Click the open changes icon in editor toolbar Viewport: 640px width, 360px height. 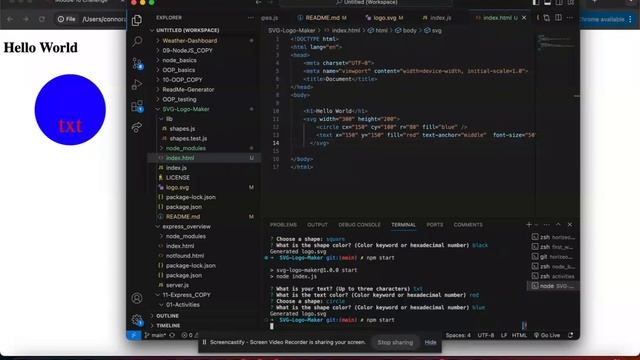point(547,18)
